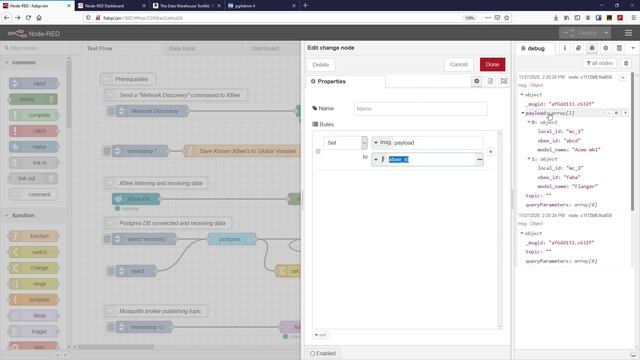Open the Set action dropdown
640x360 pixels.
[345, 143]
